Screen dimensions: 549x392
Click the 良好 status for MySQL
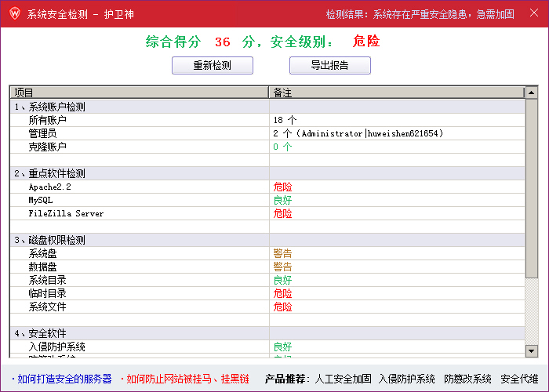pyautogui.click(x=282, y=200)
